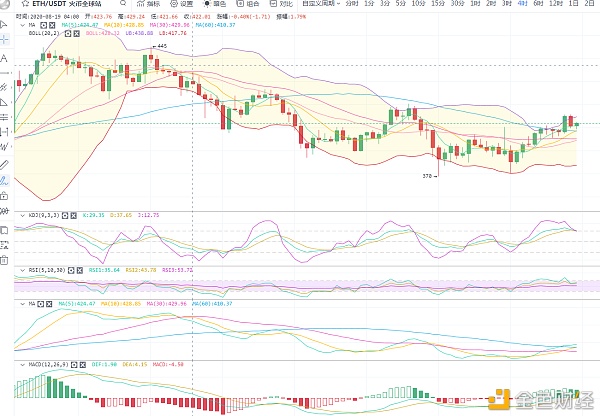The image size is (600, 416).
Task: Remove the top MA overlay with X
Action: 54,24
